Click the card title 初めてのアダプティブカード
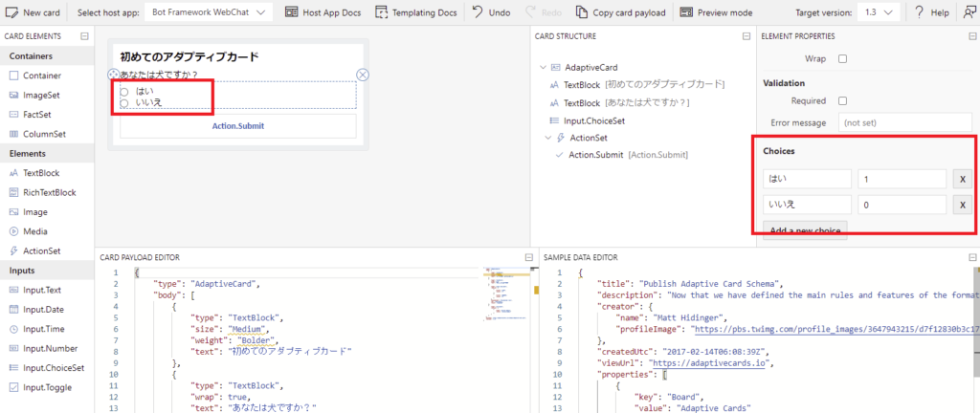The height and width of the screenshot is (413, 980). coord(189,56)
